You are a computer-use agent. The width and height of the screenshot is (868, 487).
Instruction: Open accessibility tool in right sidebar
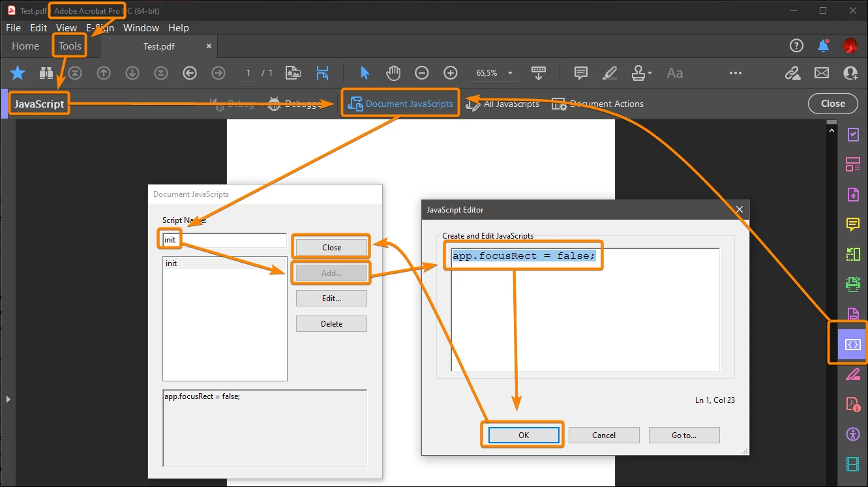pos(853,434)
